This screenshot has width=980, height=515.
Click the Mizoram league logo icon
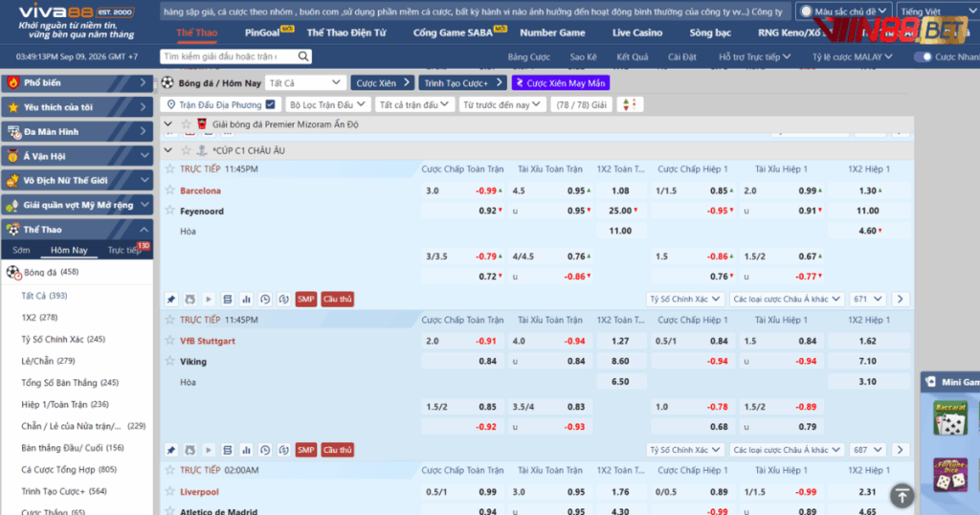pos(202,124)
